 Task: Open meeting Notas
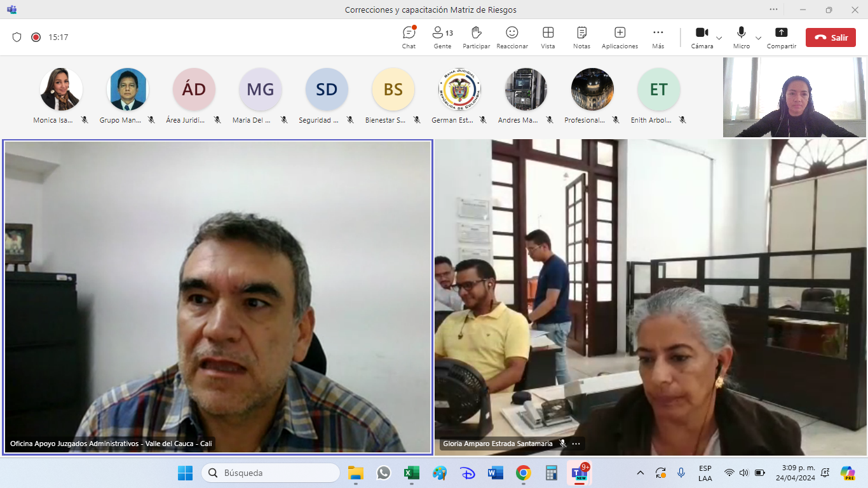coord(581,37)
